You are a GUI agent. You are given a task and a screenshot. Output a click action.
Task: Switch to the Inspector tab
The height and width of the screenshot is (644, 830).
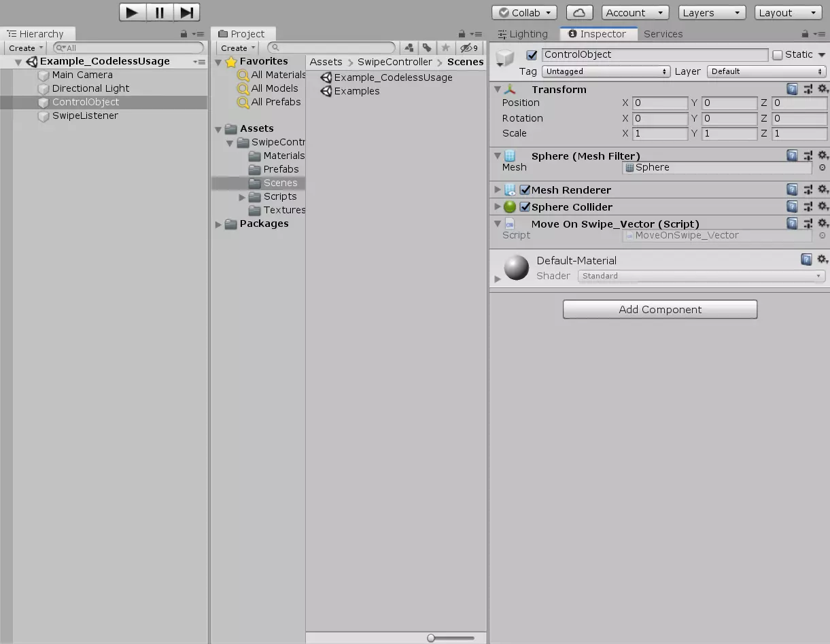click(598, 34)
